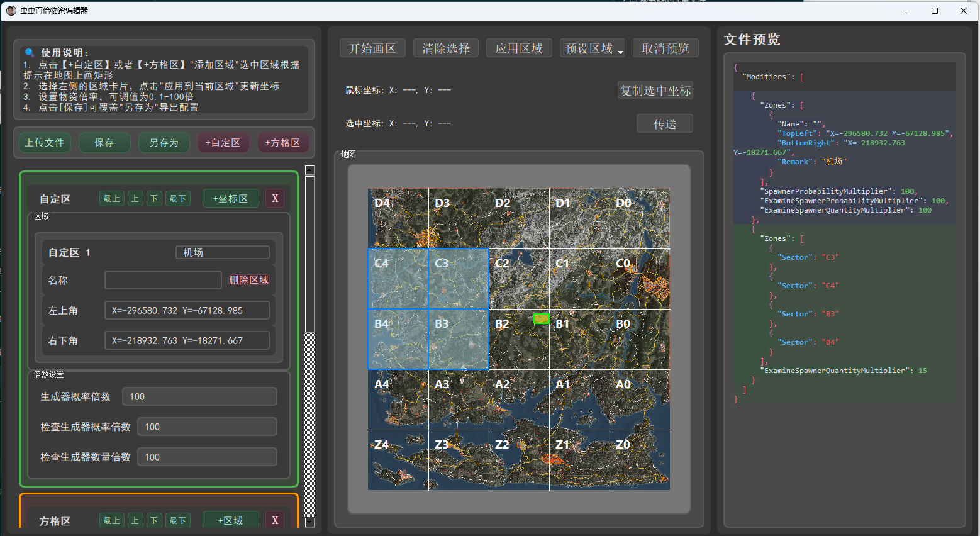
Task: Cancel the preview with 取消预览
Action: 665,48
